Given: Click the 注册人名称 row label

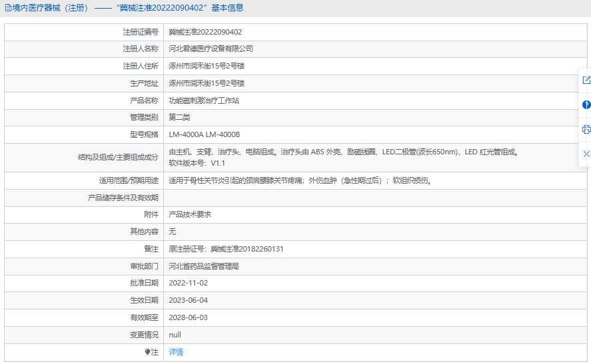Looking at the screenshot, I should click(x=141, y=49).
